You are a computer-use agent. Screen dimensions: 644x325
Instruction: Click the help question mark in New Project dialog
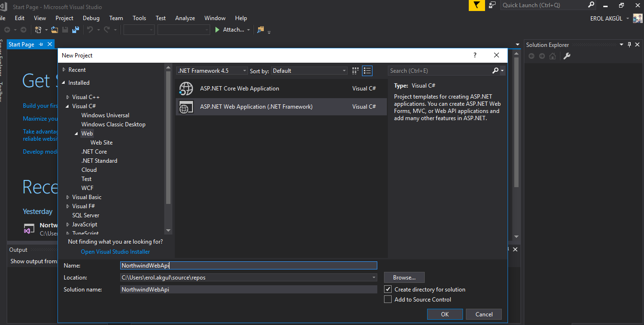475,56
